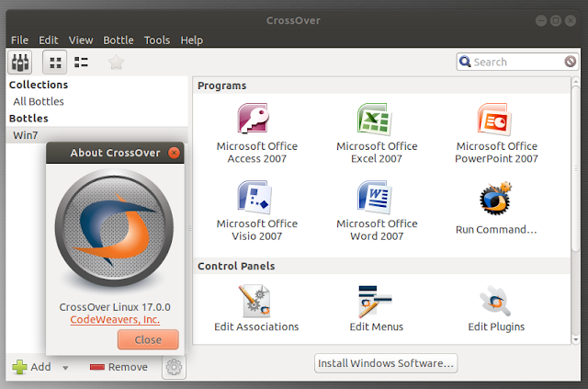Maximize the CrossOver window

click(555, 20)
